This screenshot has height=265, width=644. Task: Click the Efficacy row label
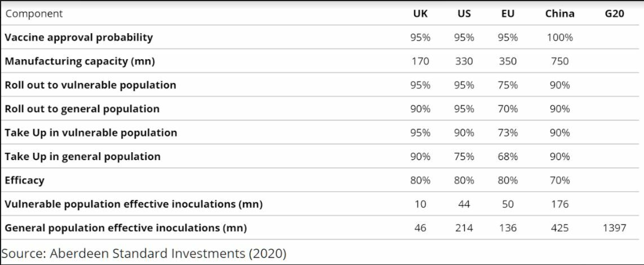click(x=24, y=180)
